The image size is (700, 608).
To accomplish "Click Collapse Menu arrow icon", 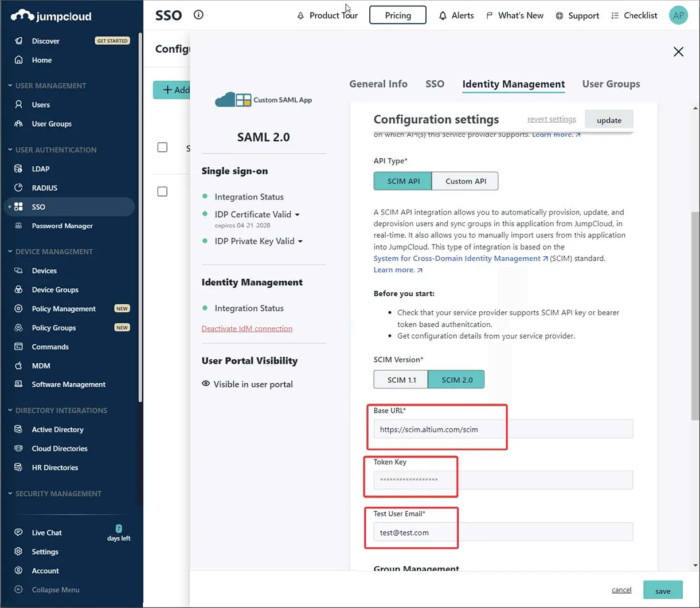I will pos(19,589).
